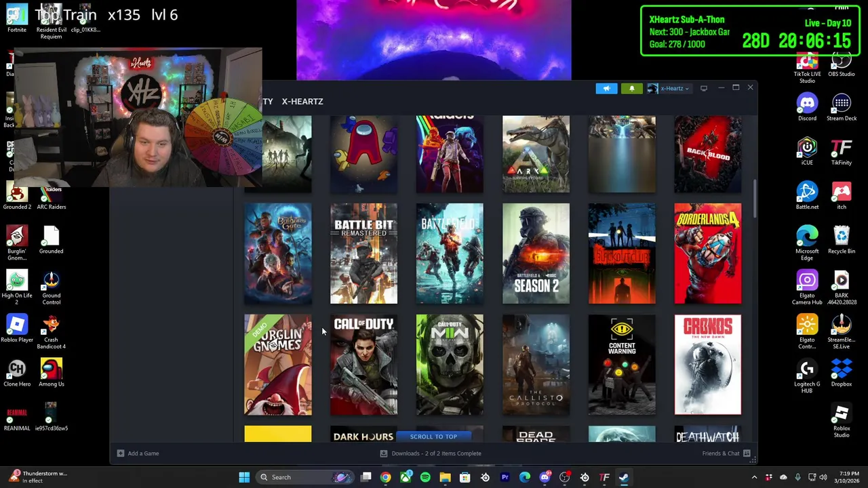Open File Explorer from the taskbar

(x=445, y=477)
